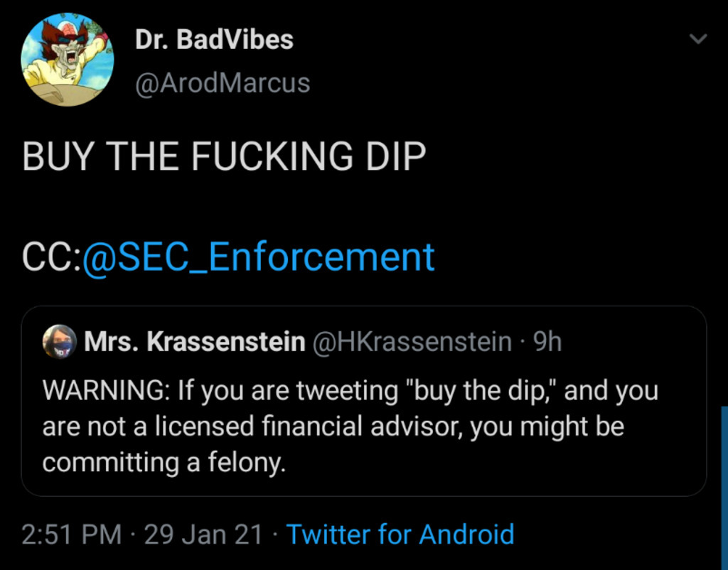Visit the @HKrassenstein handle
This screenshot has height=570, width=728.
click(412, 343)
